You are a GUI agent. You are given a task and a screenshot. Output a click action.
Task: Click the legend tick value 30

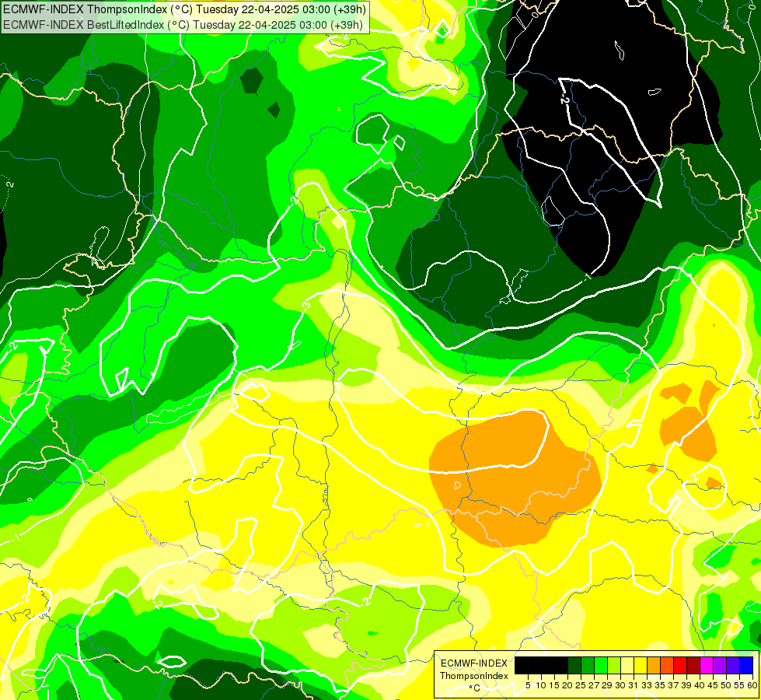[x=620, y=685]
